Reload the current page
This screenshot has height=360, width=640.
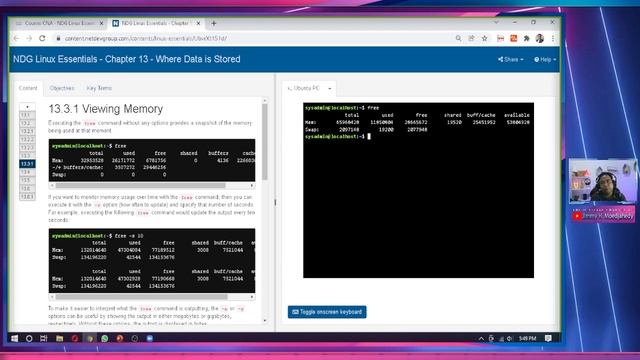click(42, 38)
